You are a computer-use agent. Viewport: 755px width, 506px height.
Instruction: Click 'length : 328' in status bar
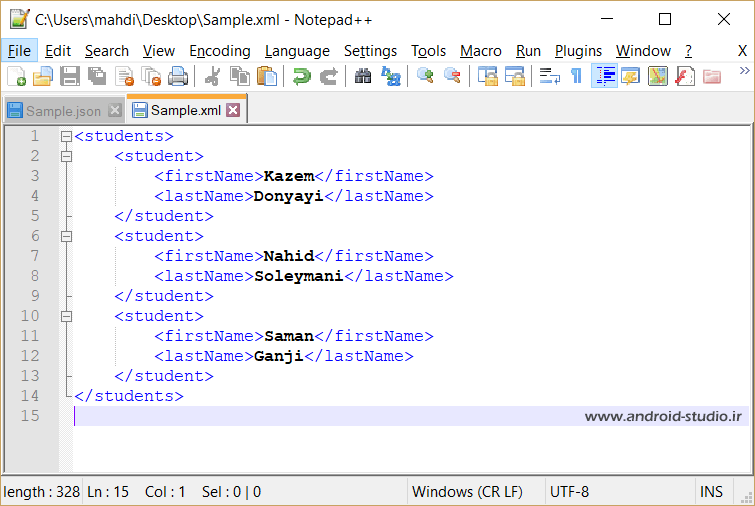[41, 492]
